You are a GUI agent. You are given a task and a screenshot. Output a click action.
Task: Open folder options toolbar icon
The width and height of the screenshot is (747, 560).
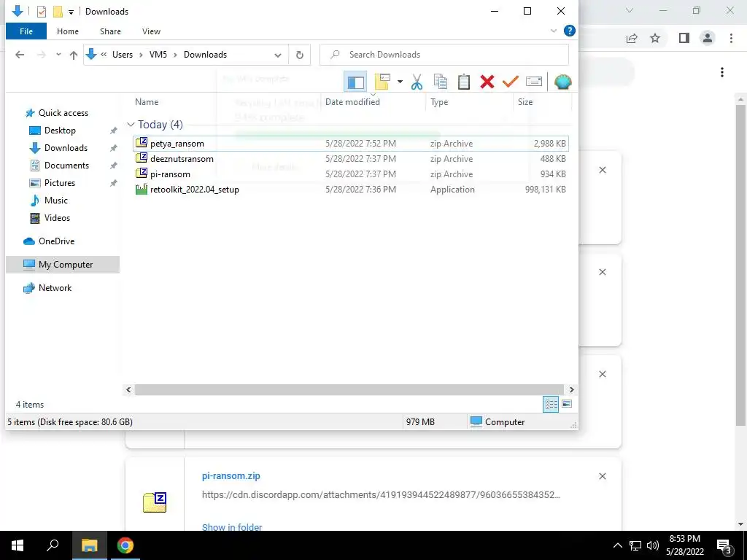(x=382, y=82)
